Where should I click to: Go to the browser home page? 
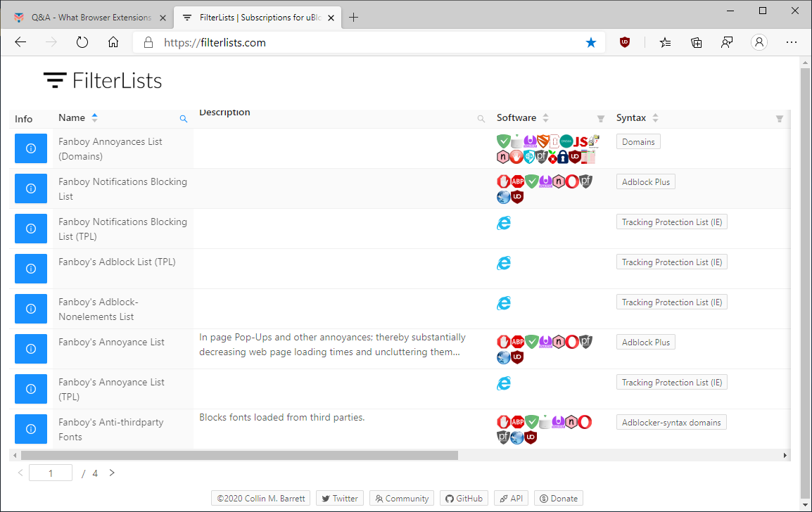(113, 42)
